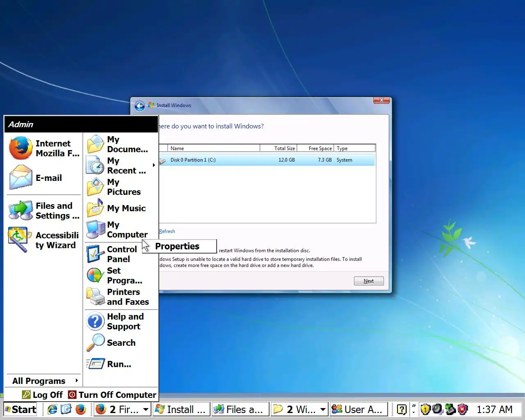This screenshot has width=525, height=420.
Task: Open Control Panel icon
Action: click(96, 254)
